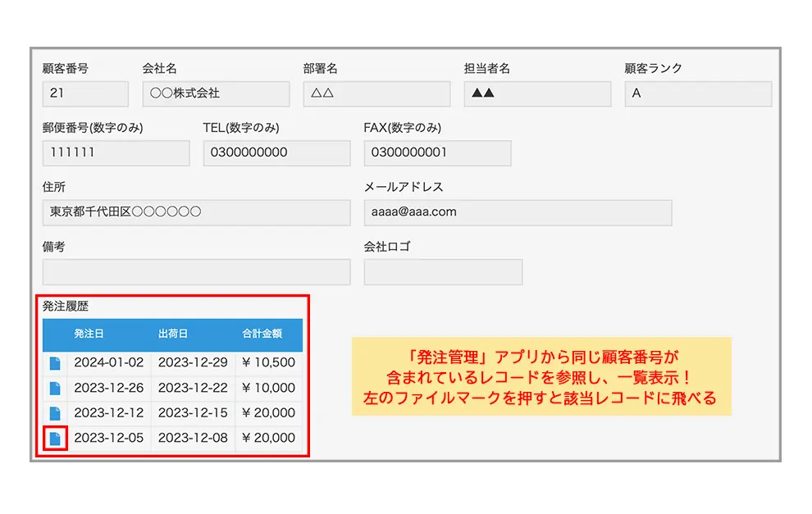The image size is (812, 514).
Task: Focus the FAX field with 0300000001
Action: tap(437, 153)
